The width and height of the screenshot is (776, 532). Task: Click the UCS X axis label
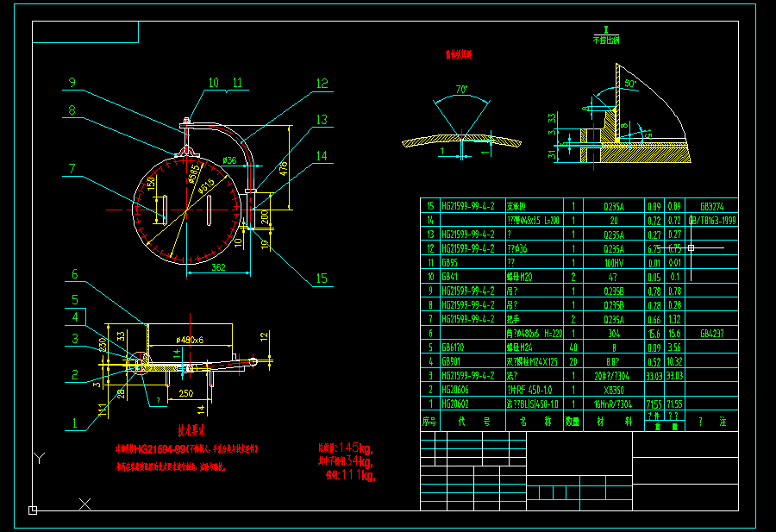point(84,503)
